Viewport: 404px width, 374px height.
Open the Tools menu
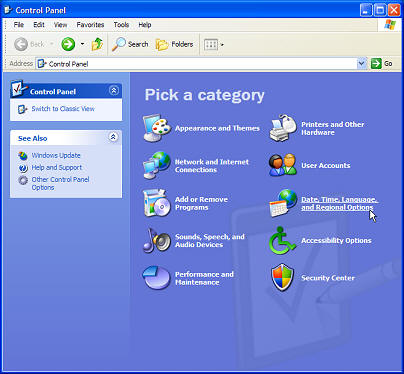point(121,25)
